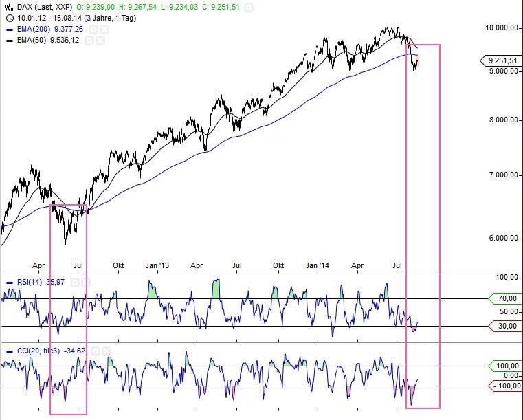Open settings for the DAX price series

point(249,8)
